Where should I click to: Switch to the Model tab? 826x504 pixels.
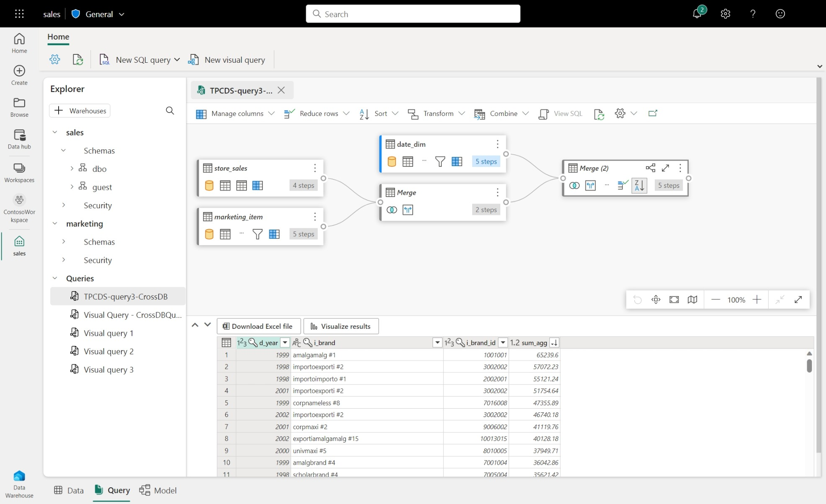(158, 490)
